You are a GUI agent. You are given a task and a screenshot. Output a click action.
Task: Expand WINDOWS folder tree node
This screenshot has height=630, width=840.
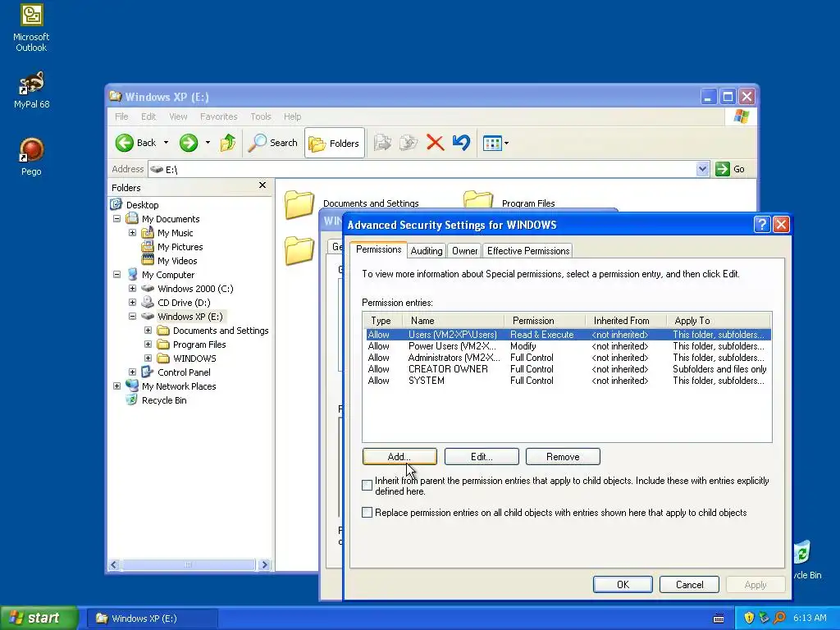148,358
